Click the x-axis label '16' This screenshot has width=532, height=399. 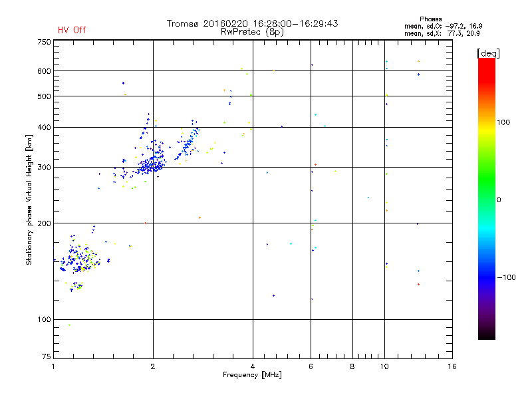[x=452, y=366]
